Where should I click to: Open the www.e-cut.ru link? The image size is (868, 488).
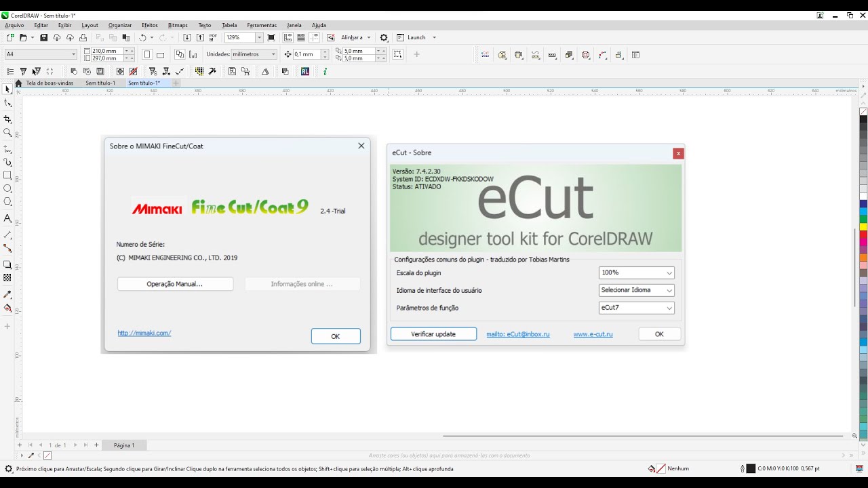point(593,334)
